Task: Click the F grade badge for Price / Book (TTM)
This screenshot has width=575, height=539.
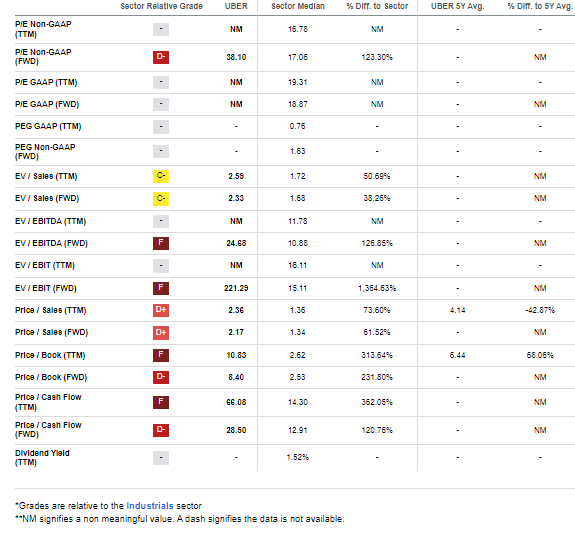Action: pos(161,355)
